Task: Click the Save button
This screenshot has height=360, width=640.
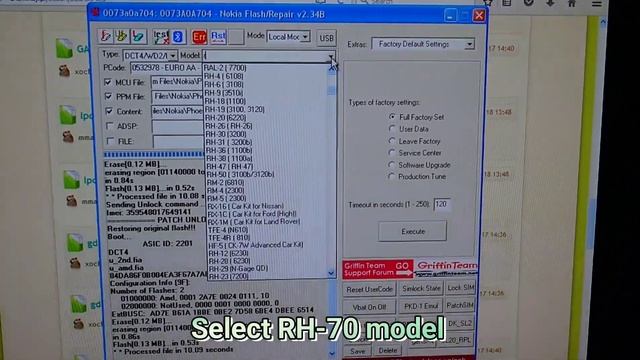Action: pos(358,351)
